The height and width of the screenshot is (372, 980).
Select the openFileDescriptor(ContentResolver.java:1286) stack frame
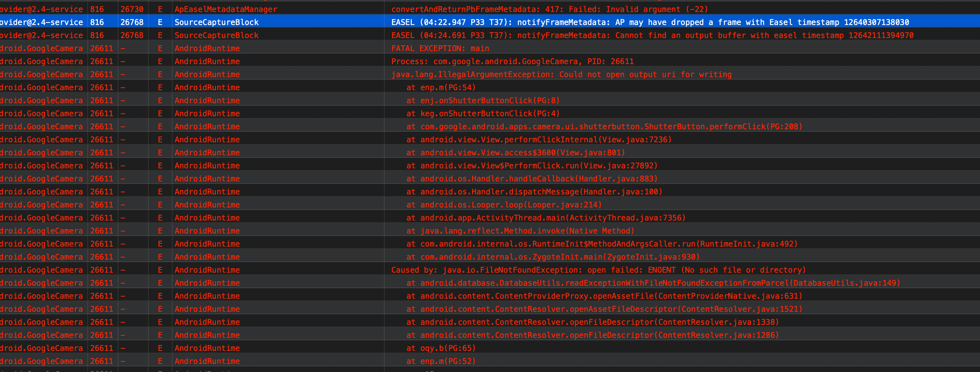pos(593,335)
